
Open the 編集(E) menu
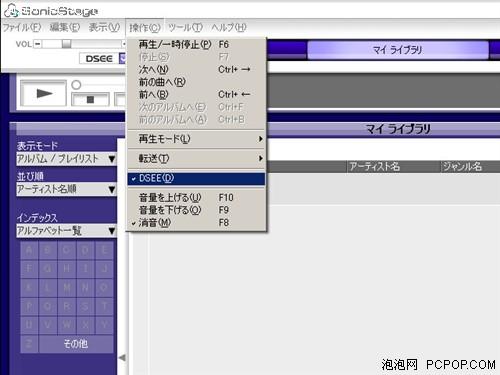[x=65, y=27]
